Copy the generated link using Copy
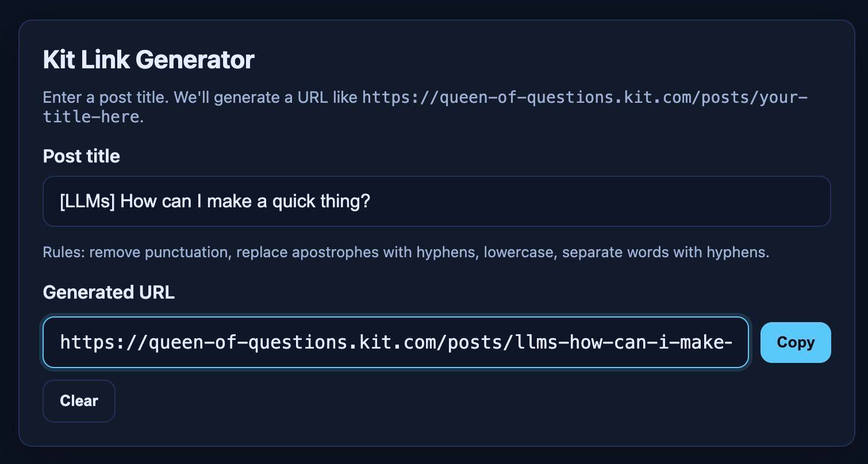This screenshot has width=868, height=464. pos(795,342)
